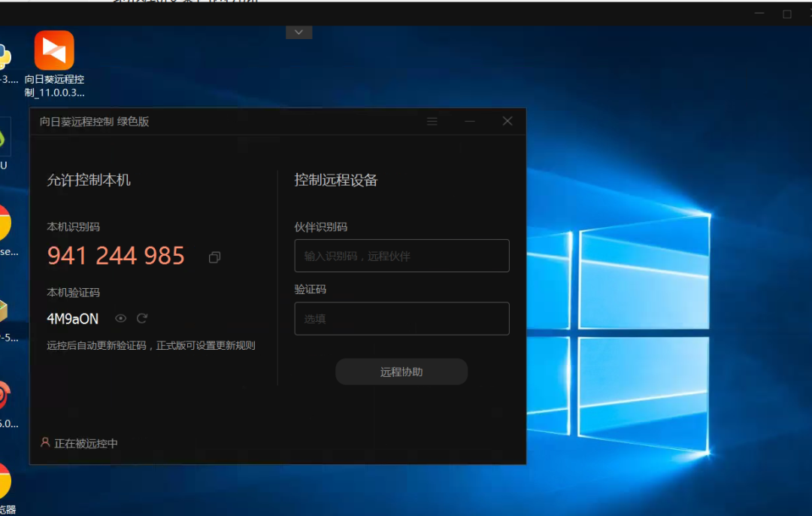The height and width of the screenshot is (516, 812).
Task: Click the 向日葵远程控制 绿色版 window title
Action: [x=94, y=121]
